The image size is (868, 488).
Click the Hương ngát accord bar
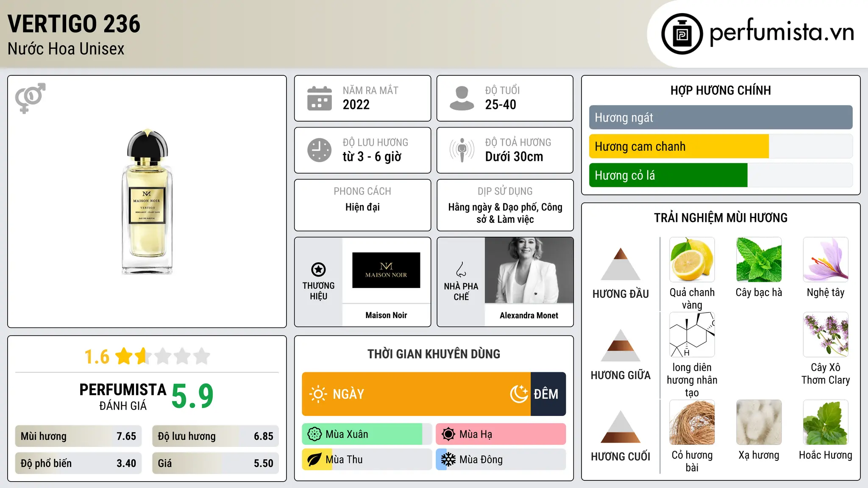(x=721, y=117)
